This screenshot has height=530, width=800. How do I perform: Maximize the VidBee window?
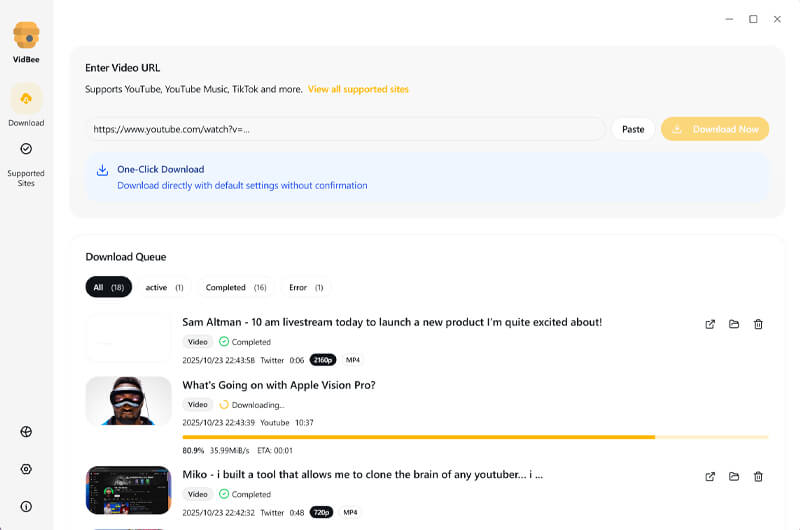tap(753, 19)
